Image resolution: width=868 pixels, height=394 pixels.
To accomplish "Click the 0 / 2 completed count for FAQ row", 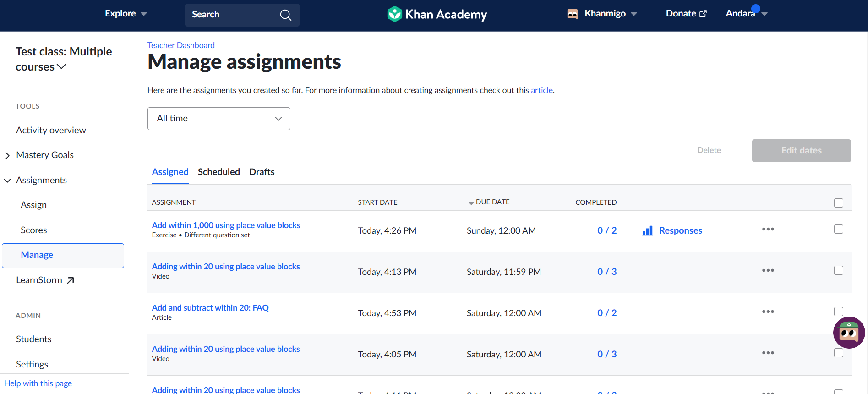I will [x=607, y=313].
